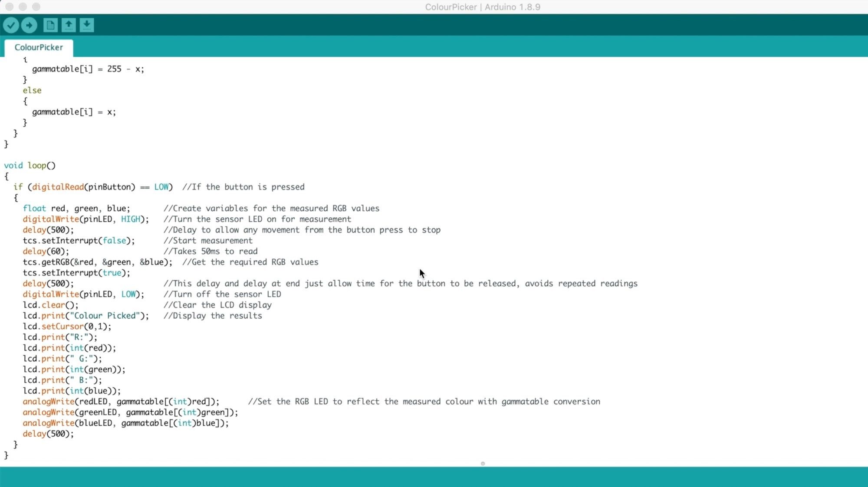
Task: Click the Verify (checkmark) toolbar icon
Action: click(11, 25)
